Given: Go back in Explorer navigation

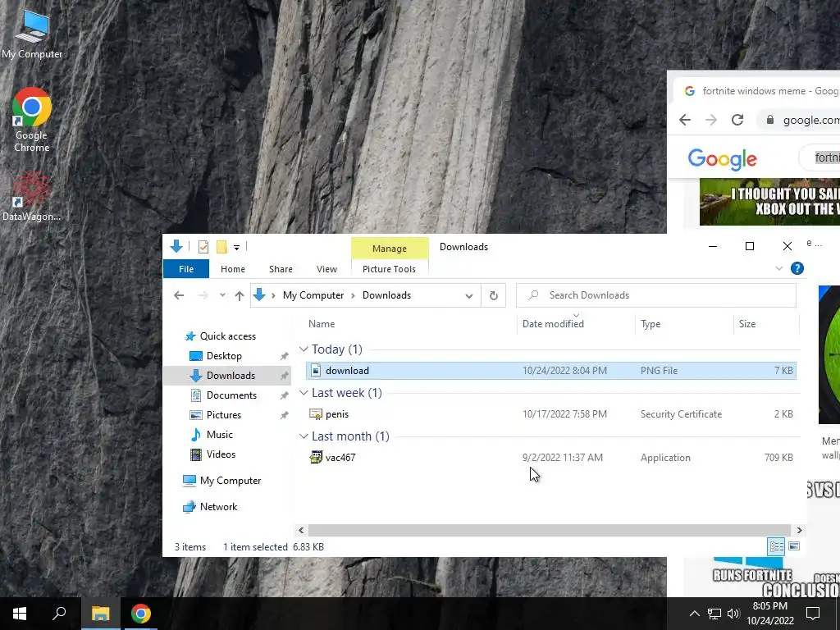Looking at the screenshot, I should coord(179,295).
